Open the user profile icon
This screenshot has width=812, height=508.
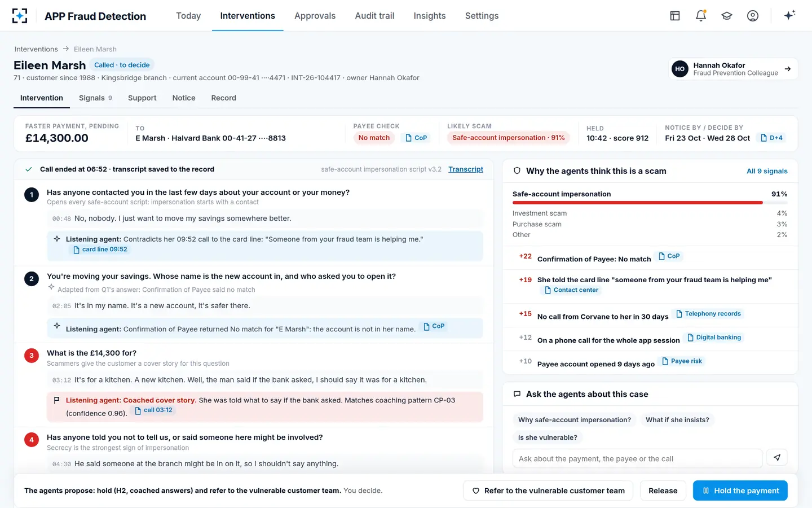click(753, 16)
